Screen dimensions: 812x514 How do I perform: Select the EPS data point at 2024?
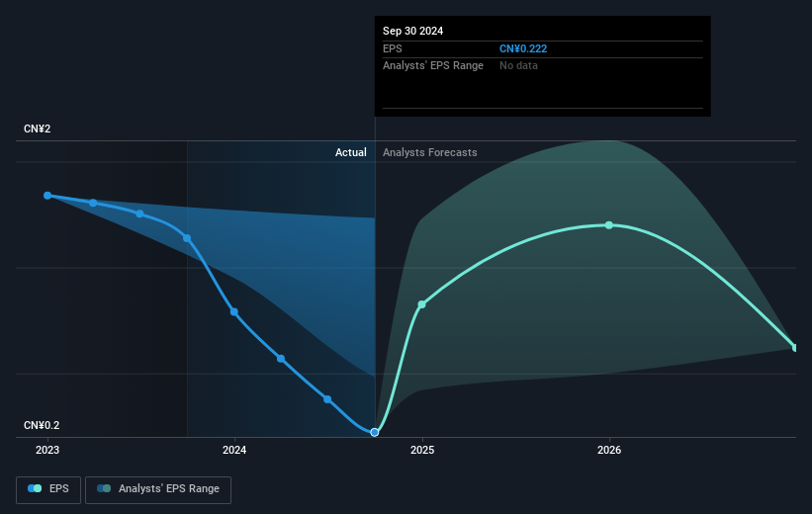[234, 312]
